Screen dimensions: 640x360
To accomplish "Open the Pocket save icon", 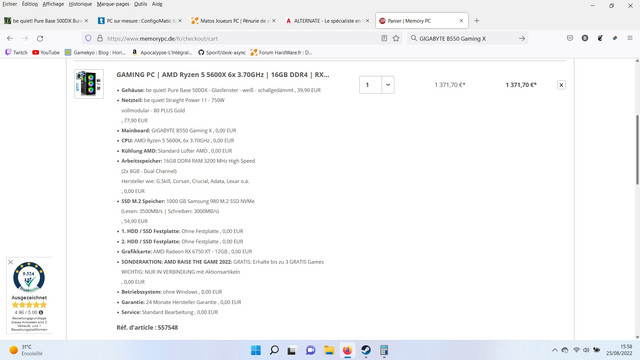I will coord(570,38).
